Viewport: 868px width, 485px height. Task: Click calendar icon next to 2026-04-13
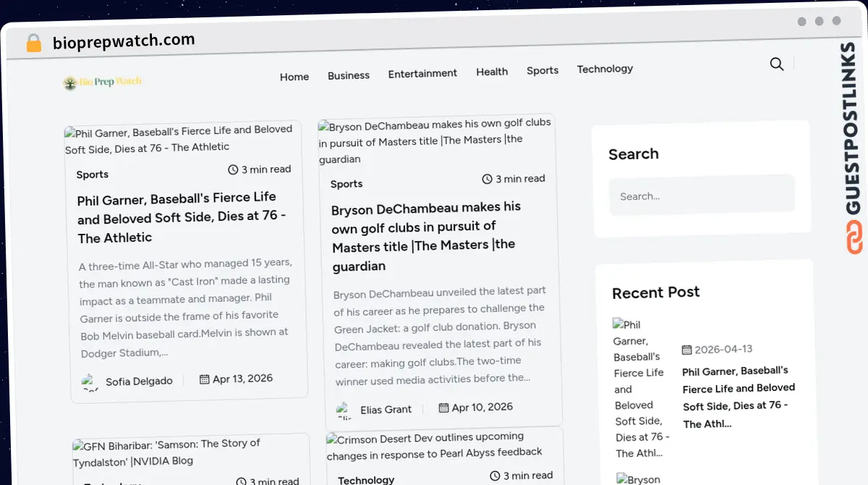(686, 350)
